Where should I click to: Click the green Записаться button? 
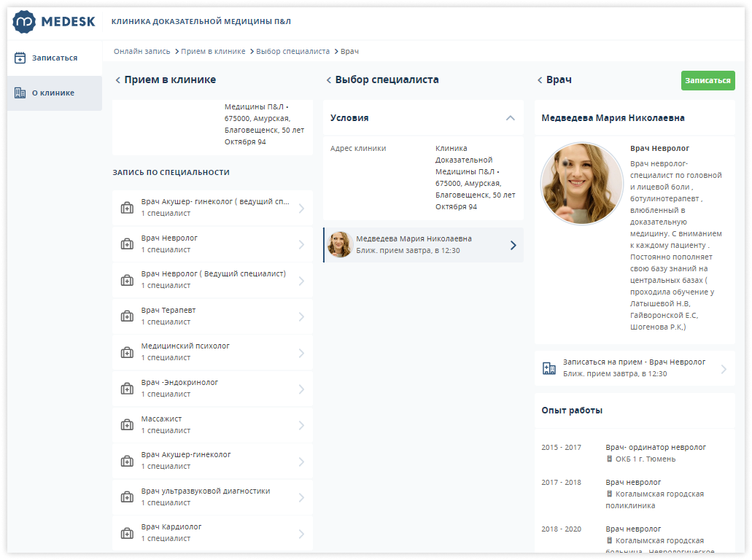(708, 80)
